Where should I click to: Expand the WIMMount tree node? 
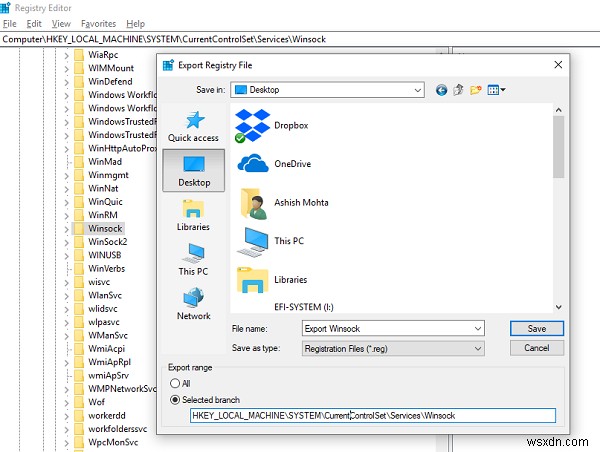click(x=67, y=69)
